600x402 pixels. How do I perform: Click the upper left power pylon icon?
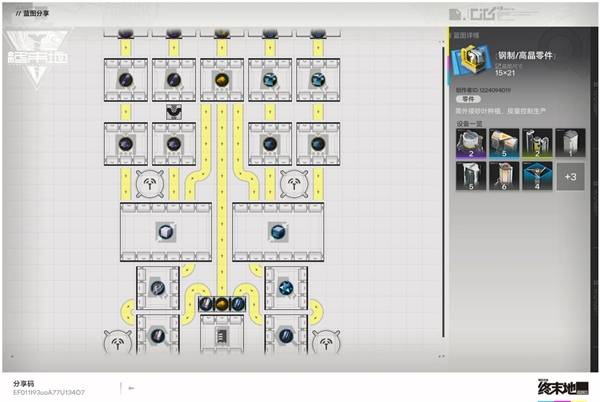pos(146,182)
